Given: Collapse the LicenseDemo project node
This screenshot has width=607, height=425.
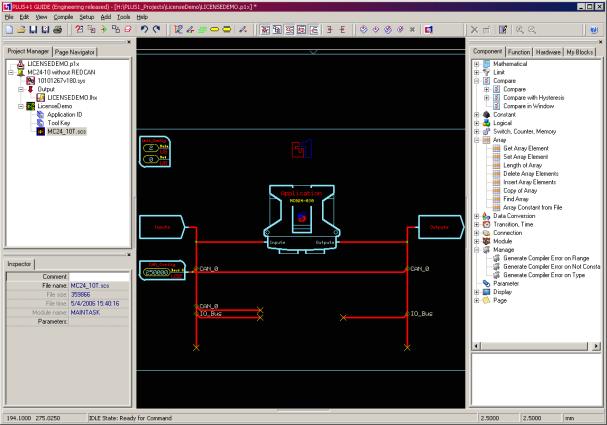Looking at the screenshot, I should point(21,106).
